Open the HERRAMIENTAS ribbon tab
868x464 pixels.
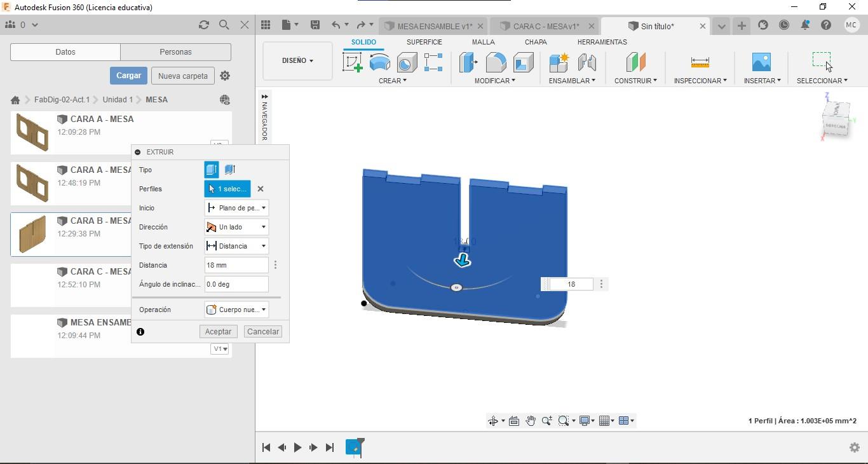[x=602, y=42]
